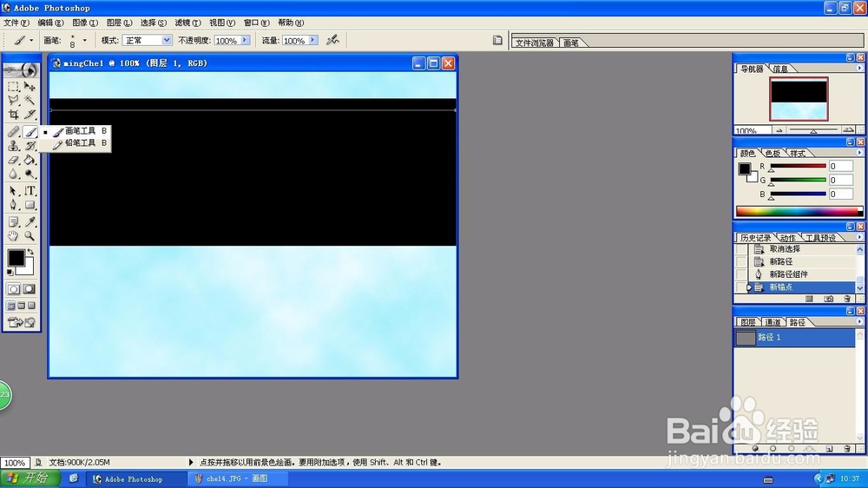The height and width of the screenshot is (488, 868).
Task: Select the Notes tool
Action: 13,222
